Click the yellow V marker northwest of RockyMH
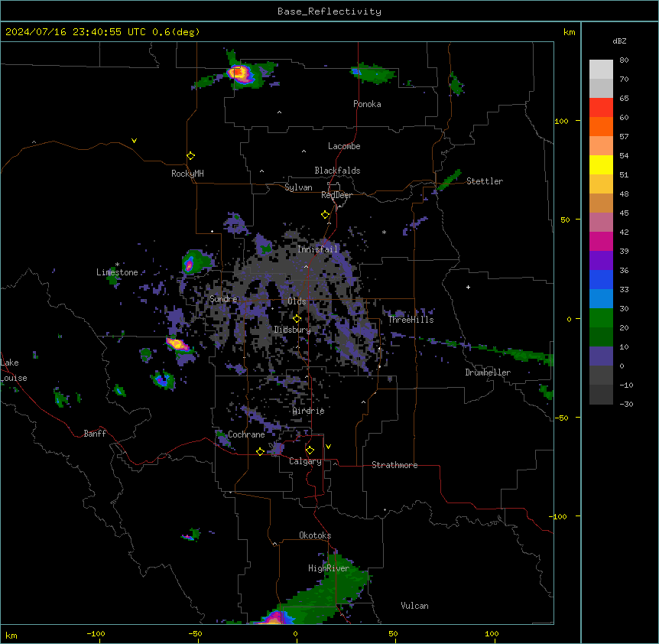 click(x=134, y=141)
